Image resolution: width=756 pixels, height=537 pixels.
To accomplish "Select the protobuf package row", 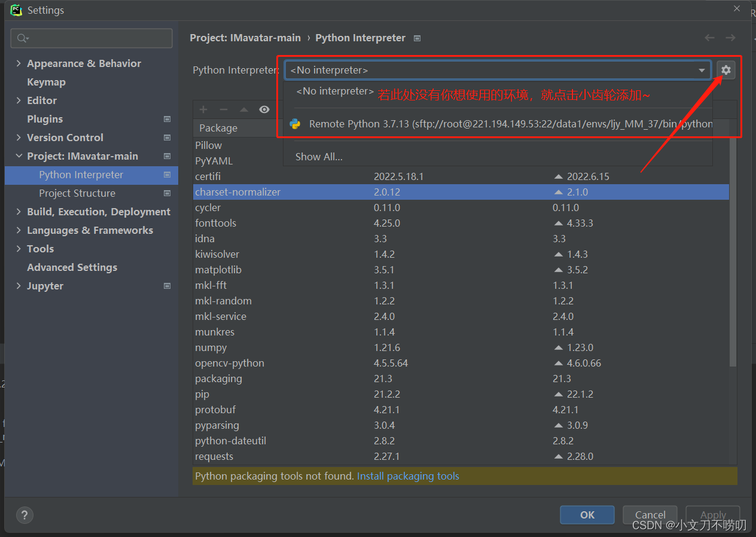I will point(461,410).
